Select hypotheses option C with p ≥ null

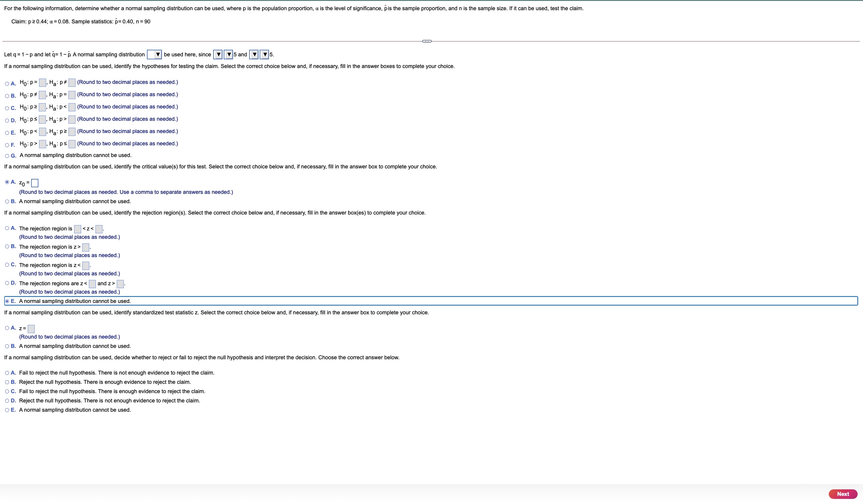coord(7,108)
